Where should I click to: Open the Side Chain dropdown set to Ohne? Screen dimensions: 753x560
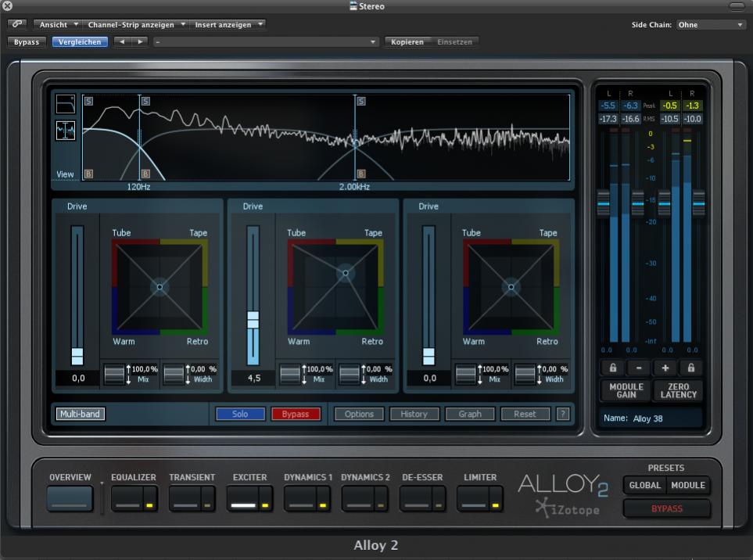coord(710,25)
